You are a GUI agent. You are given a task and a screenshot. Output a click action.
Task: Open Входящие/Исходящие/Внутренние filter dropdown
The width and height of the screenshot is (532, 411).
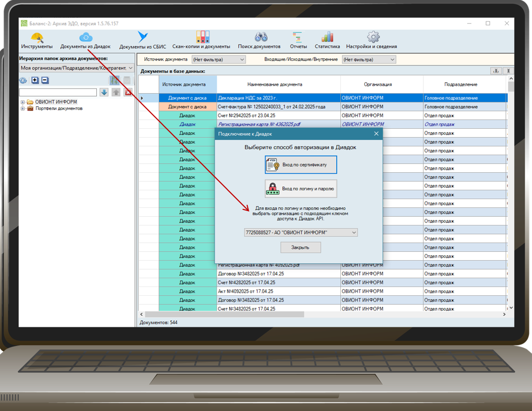click(369, 59)
